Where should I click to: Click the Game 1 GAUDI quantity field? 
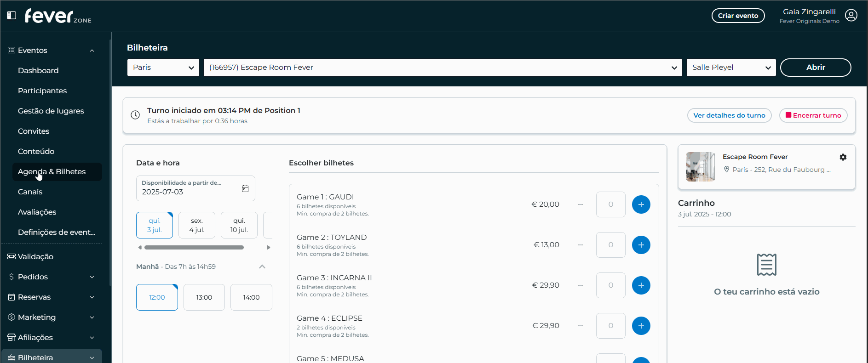coord(611,204)
